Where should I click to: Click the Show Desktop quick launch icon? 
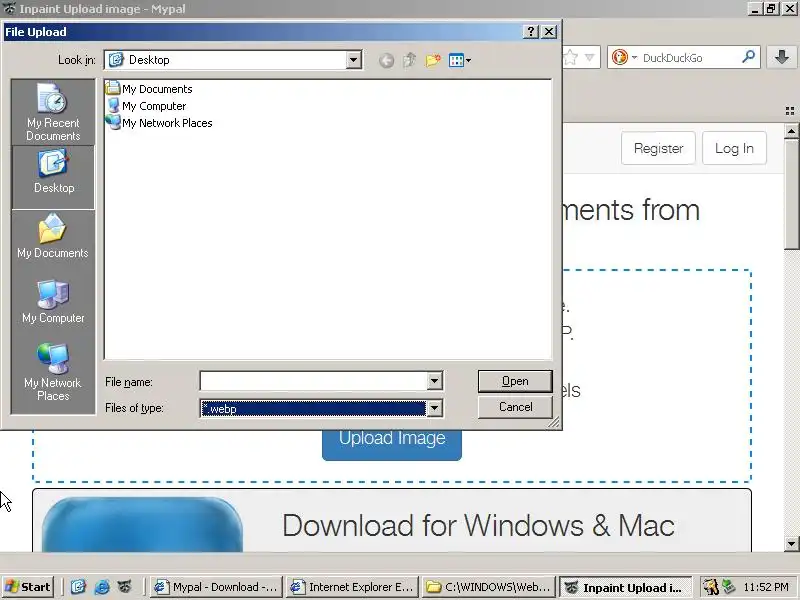(78, 587)
